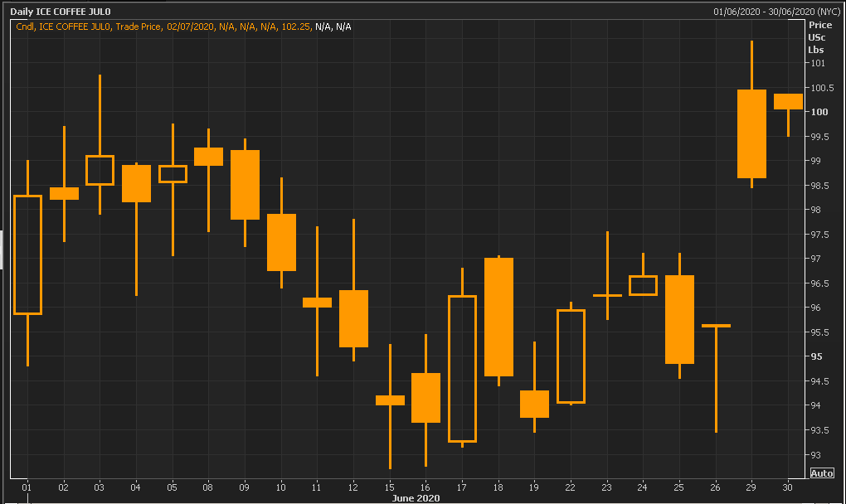Select the candle body for June 11
This screenshot has width=846, height=504.
click(x=317, y=303)
